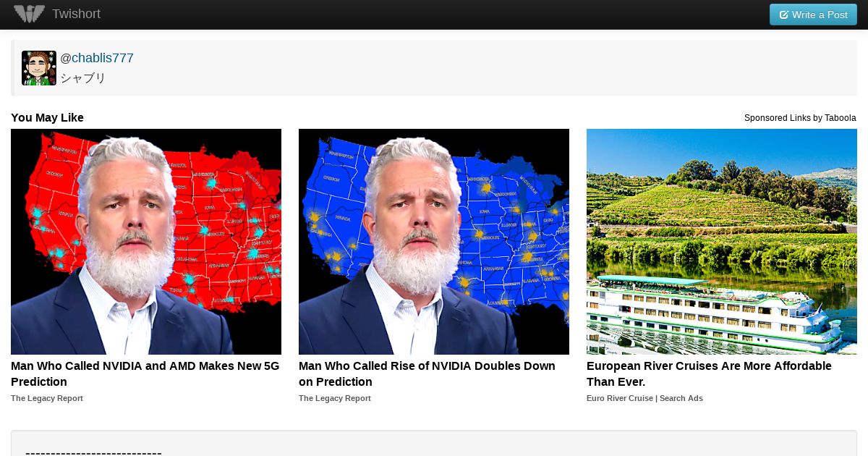Open the @chablis777 avatar picture
The height and width of the screenshot is (456, 868).
[x=39, y=68]
